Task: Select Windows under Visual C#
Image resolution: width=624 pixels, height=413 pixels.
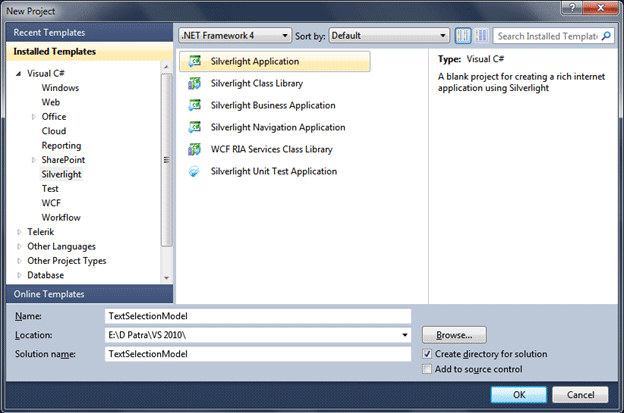Action: (x=60, y=88)
